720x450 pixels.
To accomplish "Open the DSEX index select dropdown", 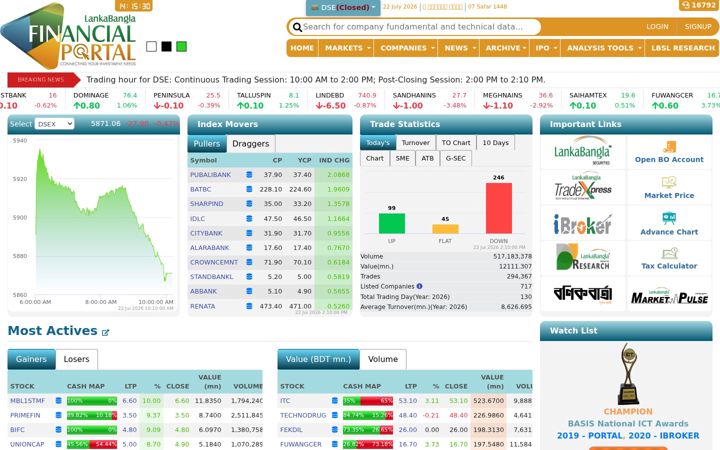I will tap(54, 124).
